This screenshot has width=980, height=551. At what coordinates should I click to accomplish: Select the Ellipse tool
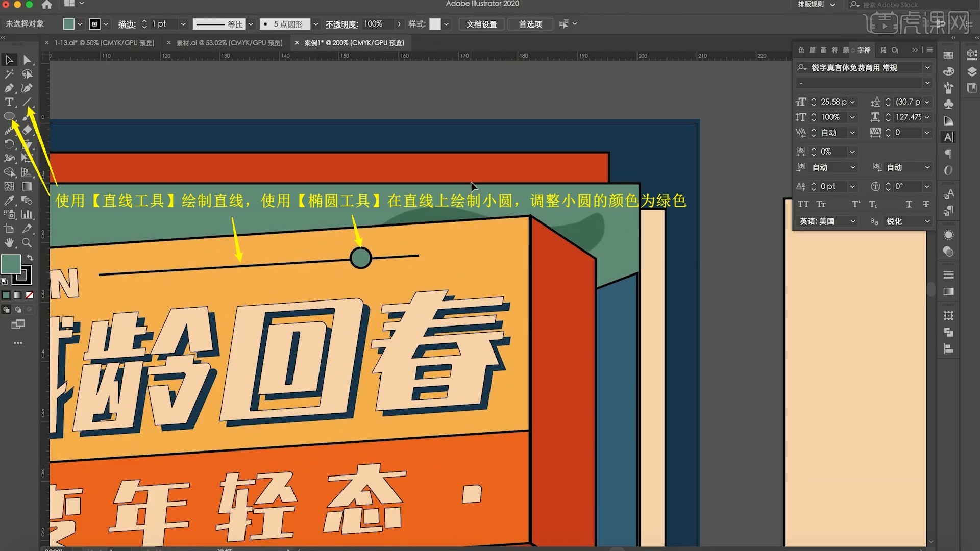[x=9, y=116]
